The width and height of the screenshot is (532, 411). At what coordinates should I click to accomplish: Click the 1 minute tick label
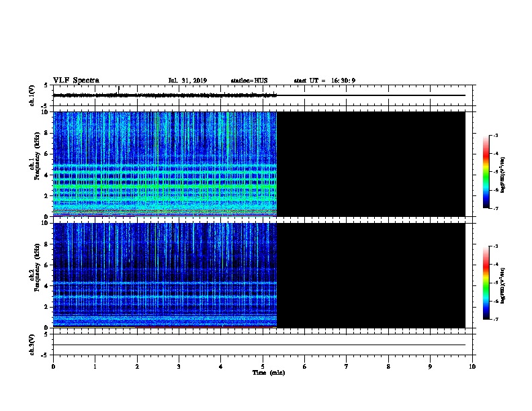point(95,366)
